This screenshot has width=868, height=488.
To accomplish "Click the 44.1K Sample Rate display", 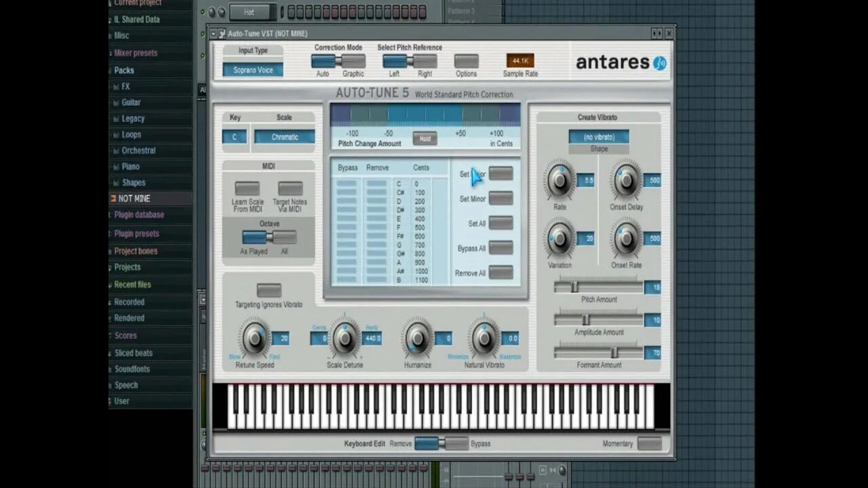I will pos(520,61).
